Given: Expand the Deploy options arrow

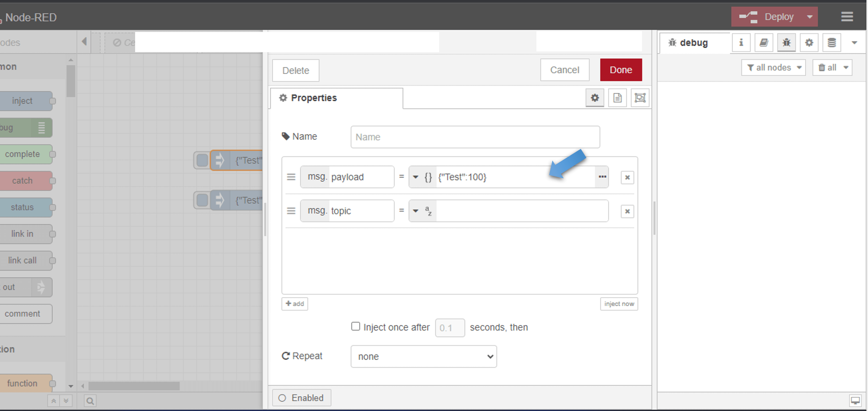Looking at the screenshot, I should (x=810, y=16).
